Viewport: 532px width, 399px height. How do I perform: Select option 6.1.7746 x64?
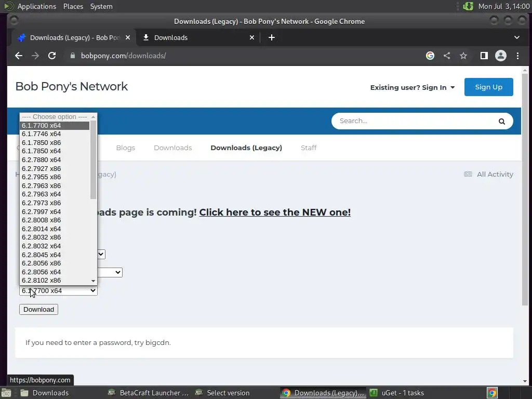55,134
